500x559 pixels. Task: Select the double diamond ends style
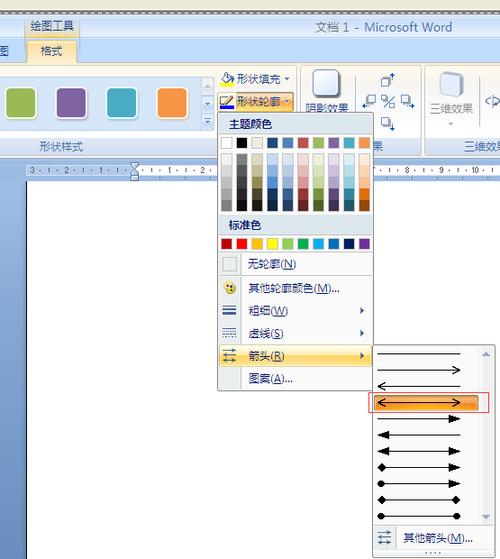coord(419,500)
